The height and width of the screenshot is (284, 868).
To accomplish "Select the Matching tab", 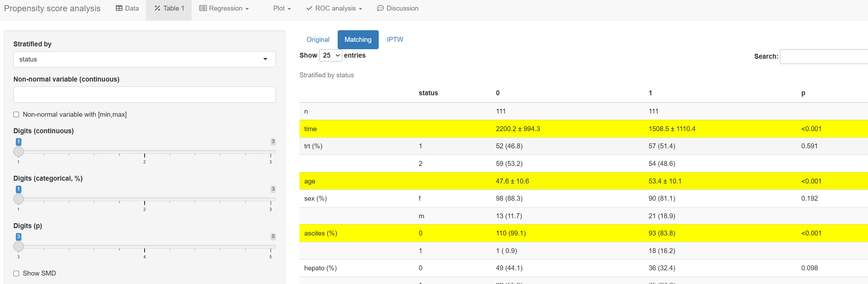I will point(358,40).
